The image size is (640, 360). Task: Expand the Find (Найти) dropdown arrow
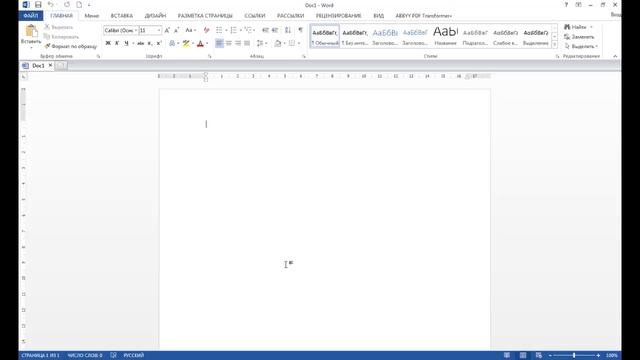tap(591, 27)
